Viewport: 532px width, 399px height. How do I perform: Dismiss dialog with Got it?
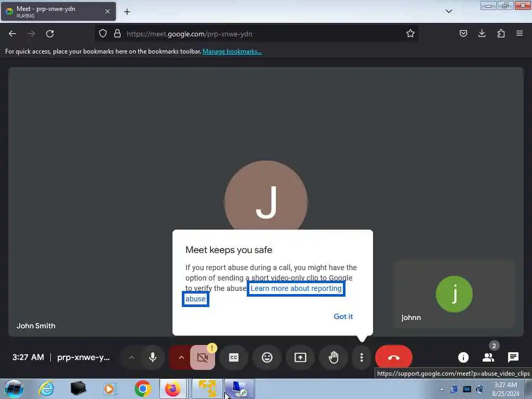pyautogui.click(x=343, y=316)
